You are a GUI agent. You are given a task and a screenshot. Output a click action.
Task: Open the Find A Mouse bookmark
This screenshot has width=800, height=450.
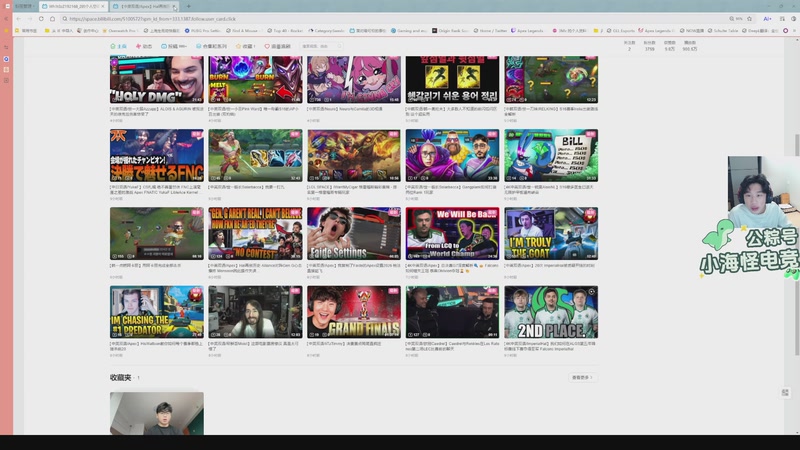click(242, 31)
